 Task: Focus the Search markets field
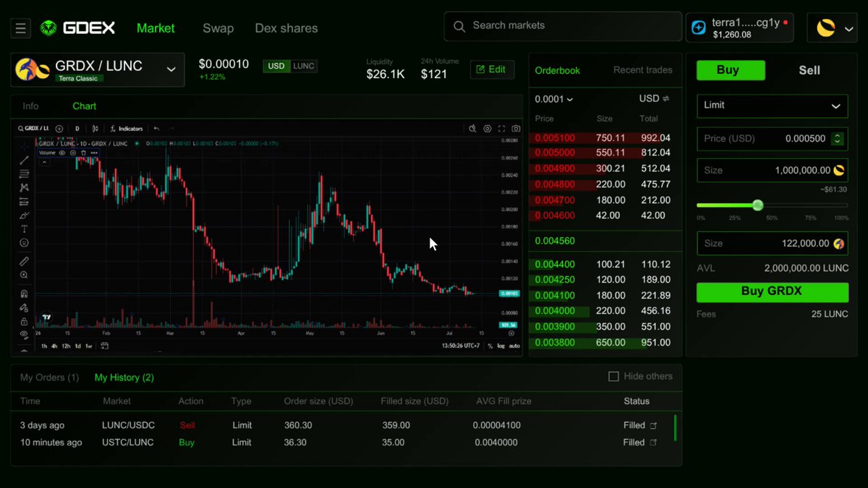[x=563, y=26]
